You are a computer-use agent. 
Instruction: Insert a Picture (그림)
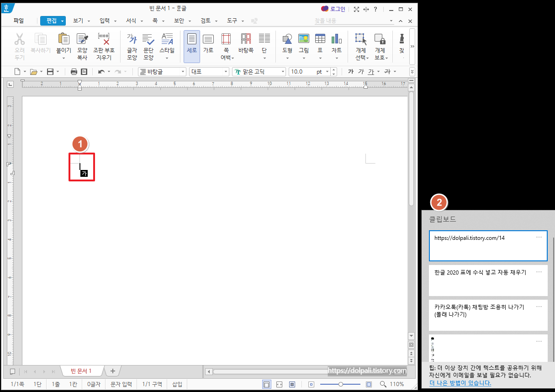pos(304,39)
